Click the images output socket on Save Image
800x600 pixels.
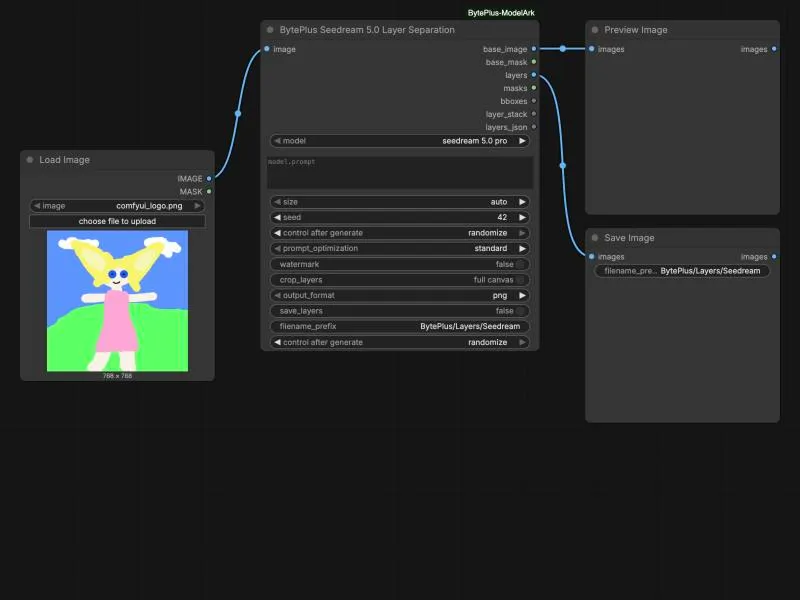click(774, 257)
